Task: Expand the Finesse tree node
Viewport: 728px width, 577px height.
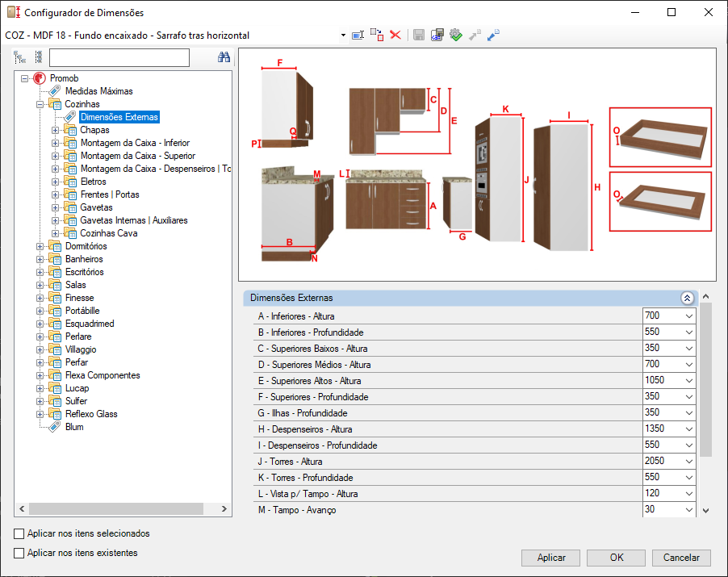Action: coord(40,298)
